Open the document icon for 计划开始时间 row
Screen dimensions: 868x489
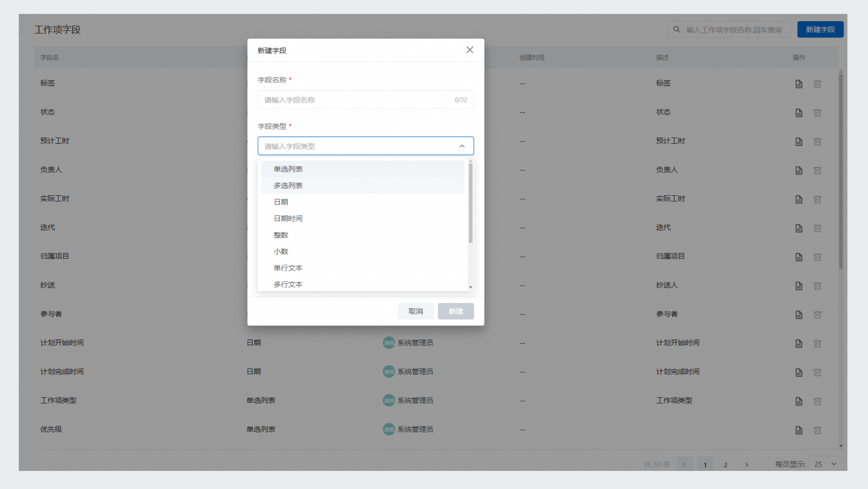point(799,343)
